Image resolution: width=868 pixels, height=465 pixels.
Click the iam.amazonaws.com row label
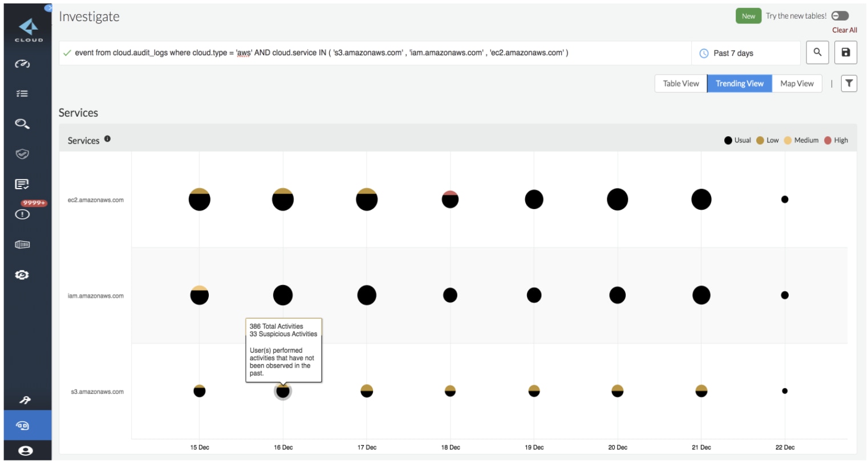(96, 296)
